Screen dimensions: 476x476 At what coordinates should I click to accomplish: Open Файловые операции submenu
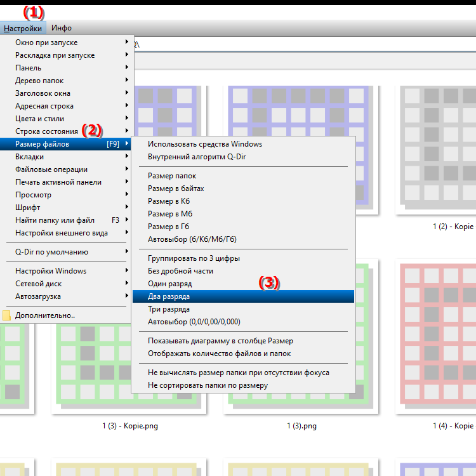pos(65,169)
